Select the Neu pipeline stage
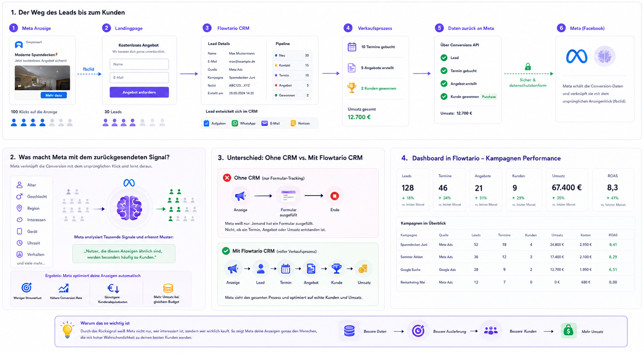Image resolution: width=644 pixels, height=353 pixels. click(x=292, y=55)
